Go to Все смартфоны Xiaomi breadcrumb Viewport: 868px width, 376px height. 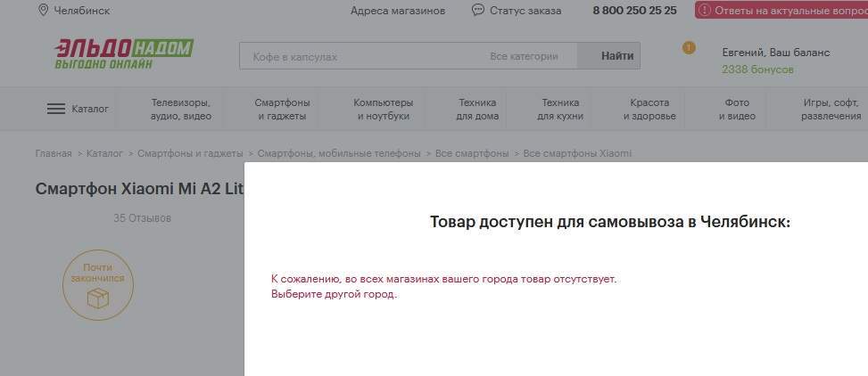pos(577,154)
